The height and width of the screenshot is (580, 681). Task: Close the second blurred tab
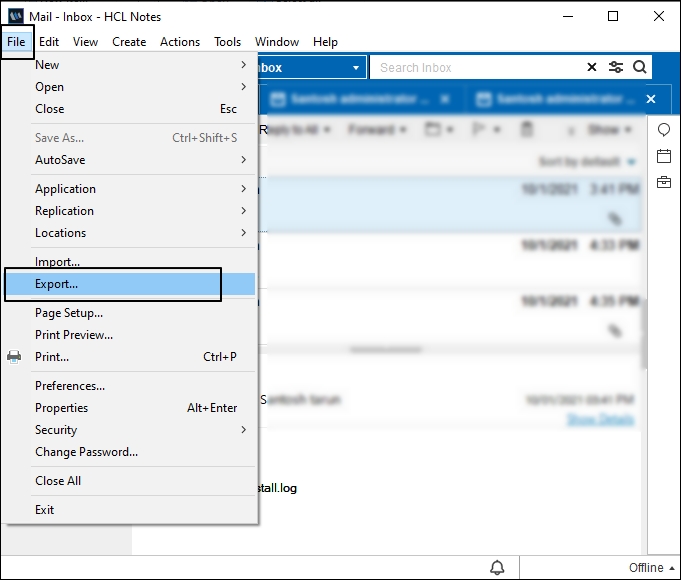[x=651, y=99]
